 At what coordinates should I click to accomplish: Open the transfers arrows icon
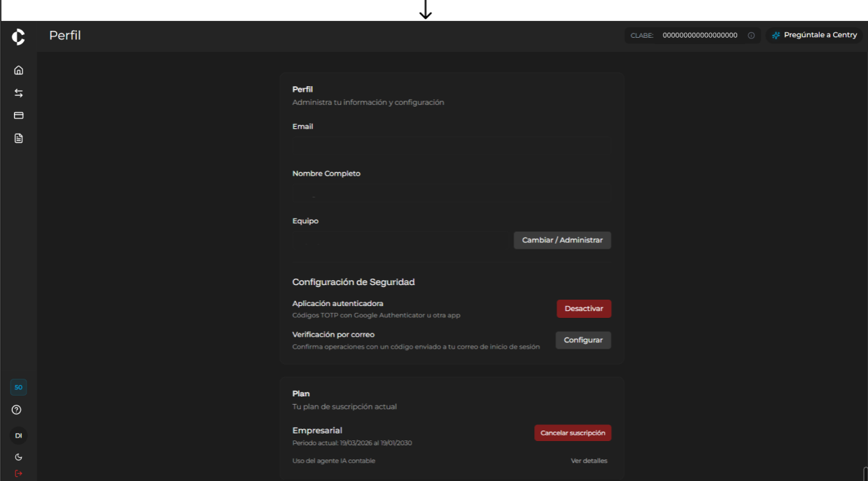(x=19, y=93)
